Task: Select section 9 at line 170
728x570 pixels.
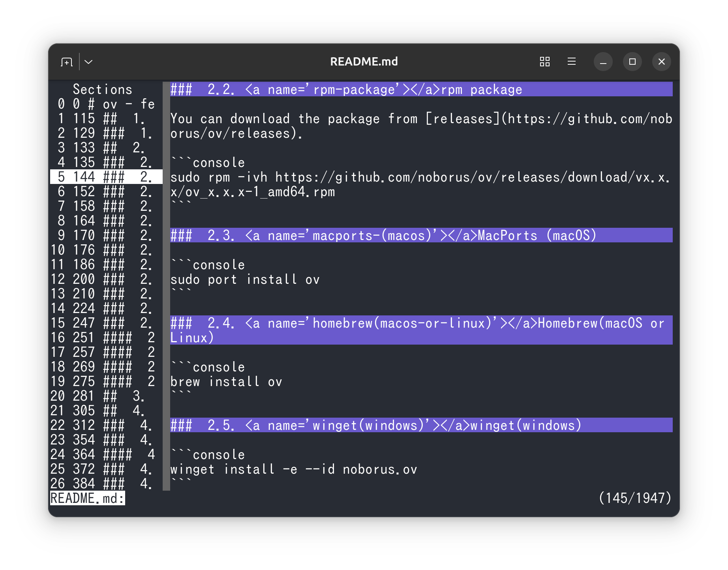Action: (106, 235)
